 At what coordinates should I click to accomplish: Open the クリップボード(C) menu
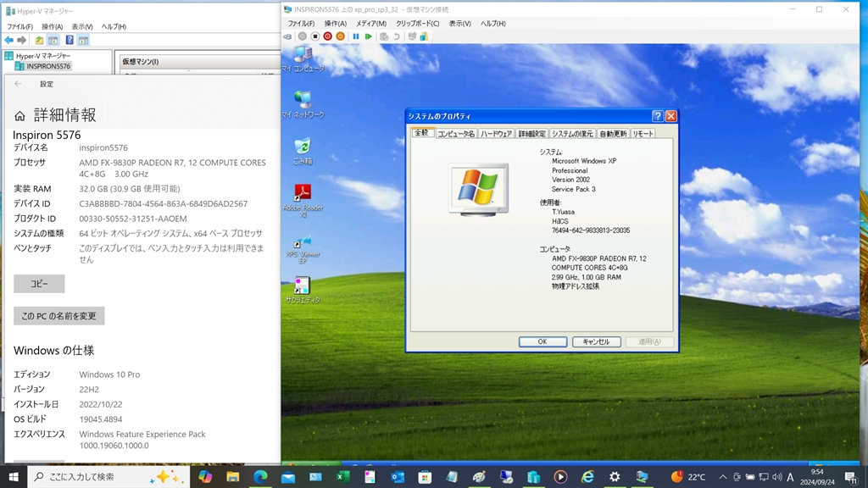point(417,24)
